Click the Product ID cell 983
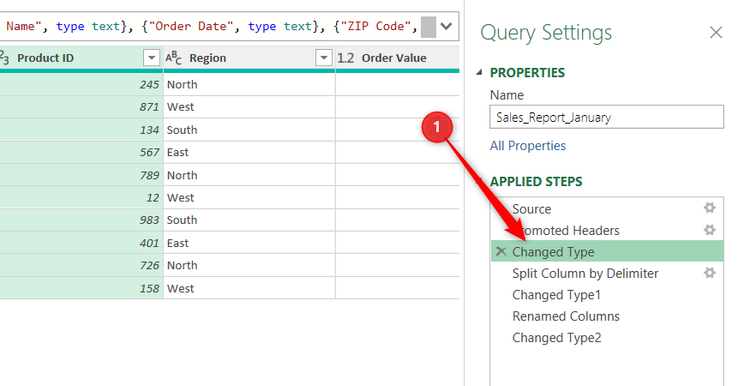The width and height of the screenshot is (750, 386). 81,220
